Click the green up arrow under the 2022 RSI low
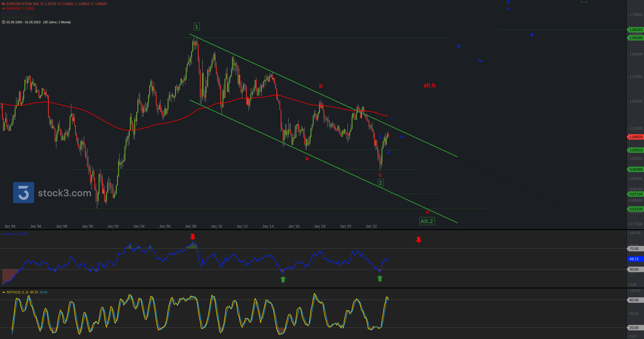The height and width of the screenshot is (339, 644). (x=380, y=278)
